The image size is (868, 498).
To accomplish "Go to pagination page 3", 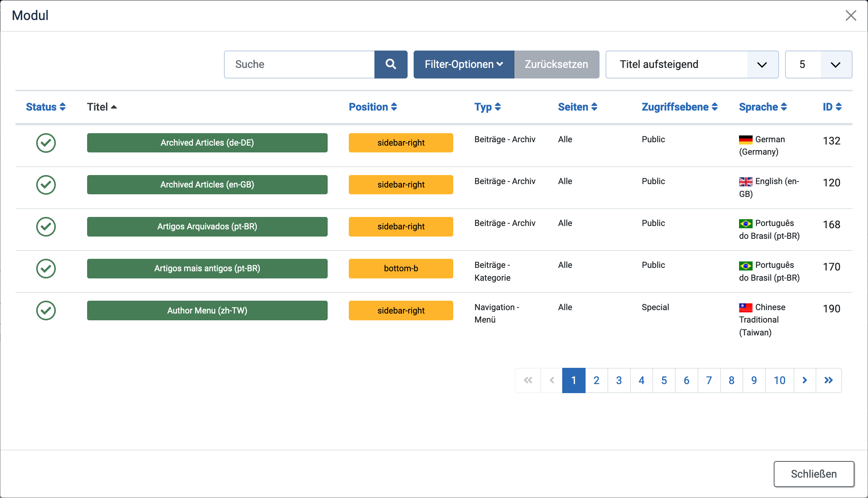I will [619, 380].
